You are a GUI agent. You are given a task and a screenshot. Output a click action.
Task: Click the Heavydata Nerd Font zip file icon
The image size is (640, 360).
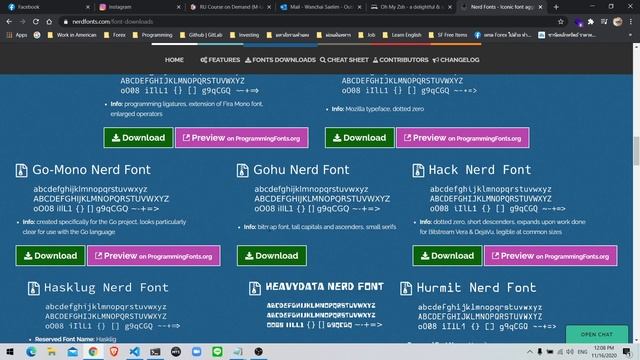point(255,288)
